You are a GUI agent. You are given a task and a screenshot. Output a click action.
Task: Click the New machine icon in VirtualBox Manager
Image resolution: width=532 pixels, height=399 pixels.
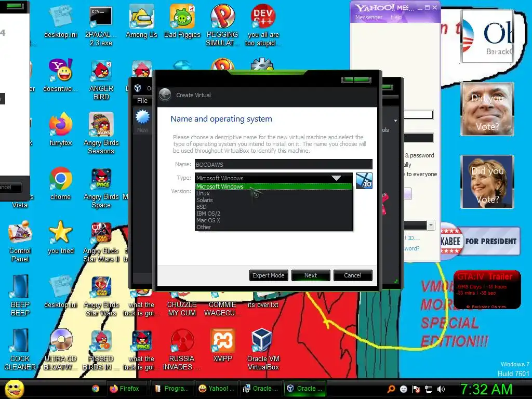(142, 121)
